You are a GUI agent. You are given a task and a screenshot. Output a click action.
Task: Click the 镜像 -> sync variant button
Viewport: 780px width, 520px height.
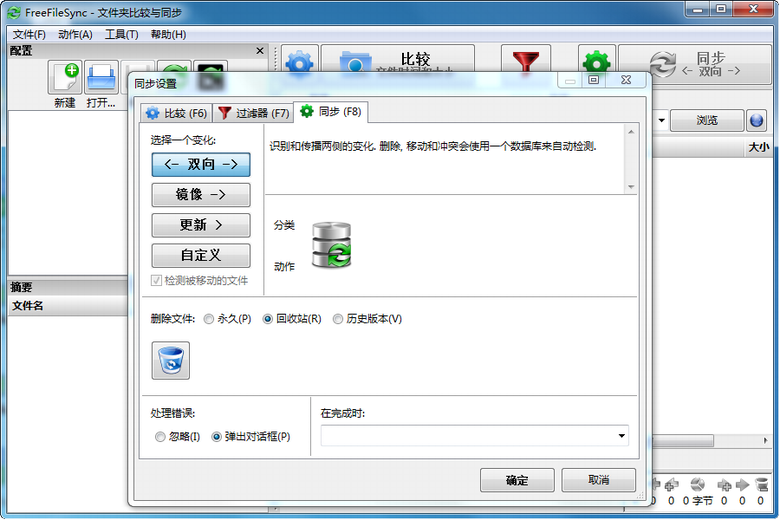point(201,195)
